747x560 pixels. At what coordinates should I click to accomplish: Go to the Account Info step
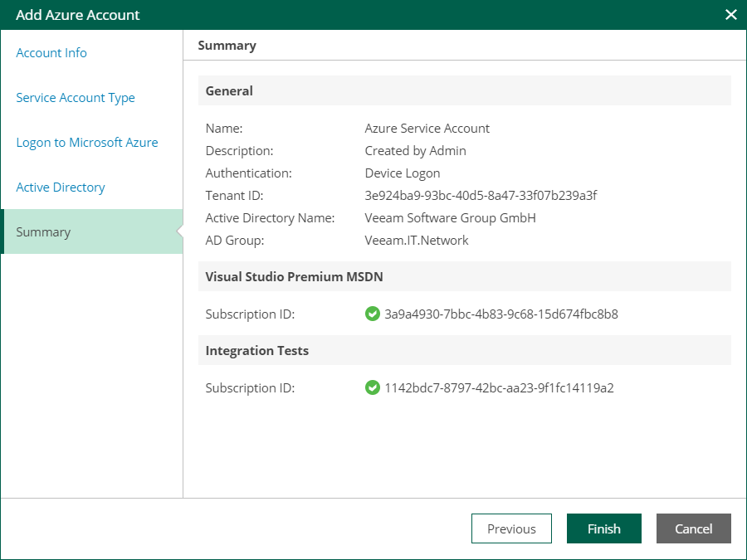[x=51, y=53]
